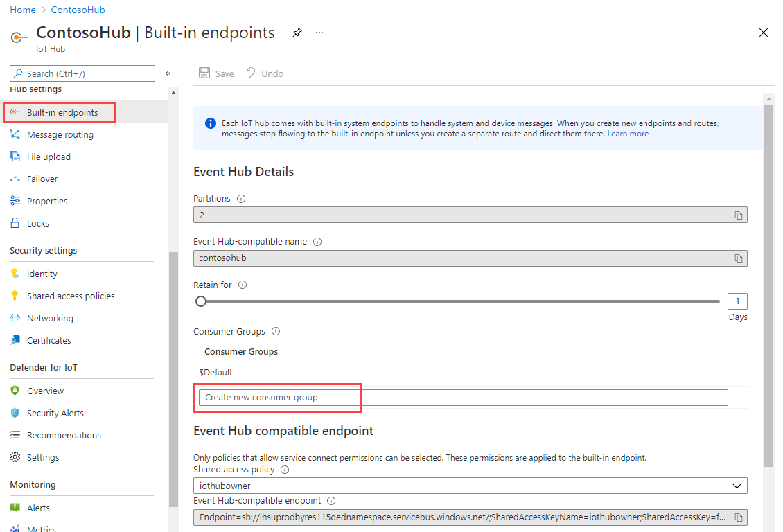Open Certificates menu item
The width and height of the screenshot is (783, 532).
click(x=49, y=340)
